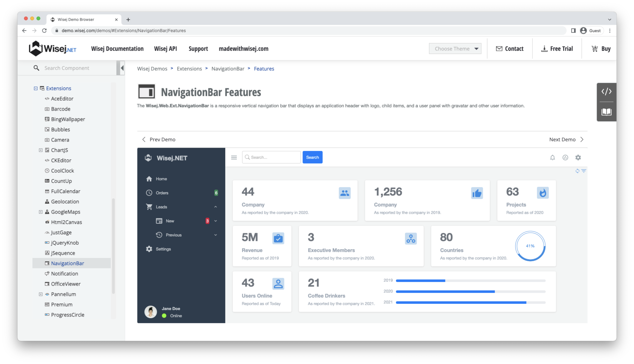Screen dimensions: 634x364
Task: Click Wisej Documentation in top nav
Action: (117, 48)
